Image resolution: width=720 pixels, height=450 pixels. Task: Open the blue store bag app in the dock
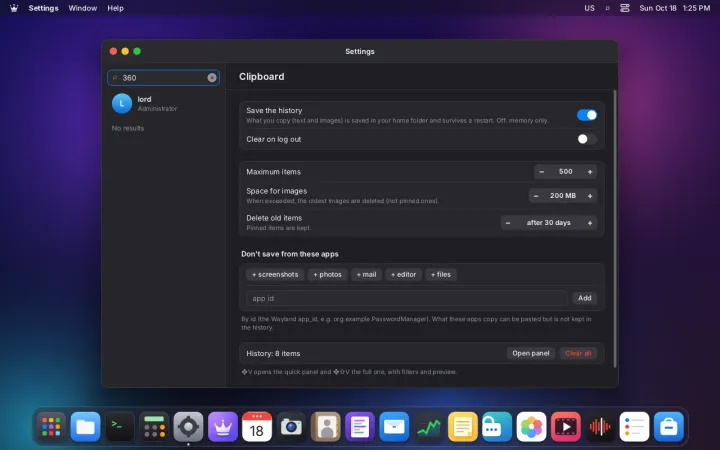coord(669,427)
